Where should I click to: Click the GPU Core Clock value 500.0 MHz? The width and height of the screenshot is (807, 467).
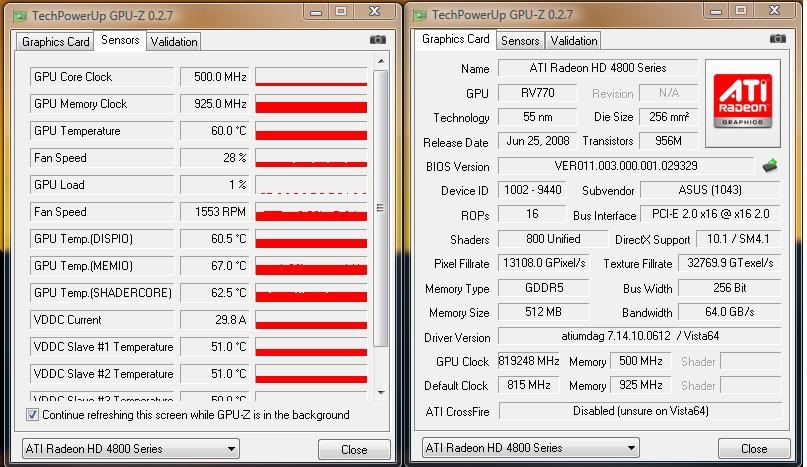215,77
